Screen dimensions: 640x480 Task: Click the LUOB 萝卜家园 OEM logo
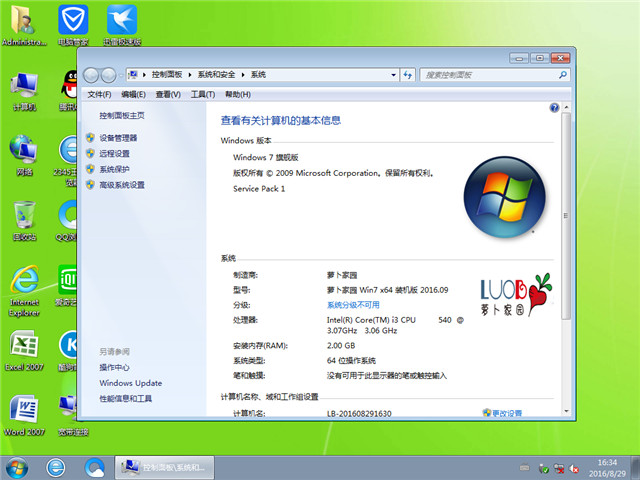516,295
